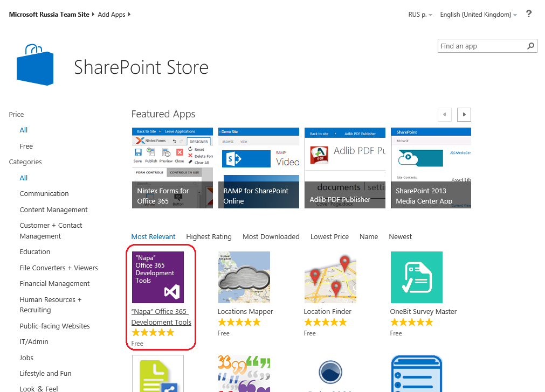Open the "Napa" Office 365 Development Tools app icon
This screenshot has height=392, width=545.
157,276
